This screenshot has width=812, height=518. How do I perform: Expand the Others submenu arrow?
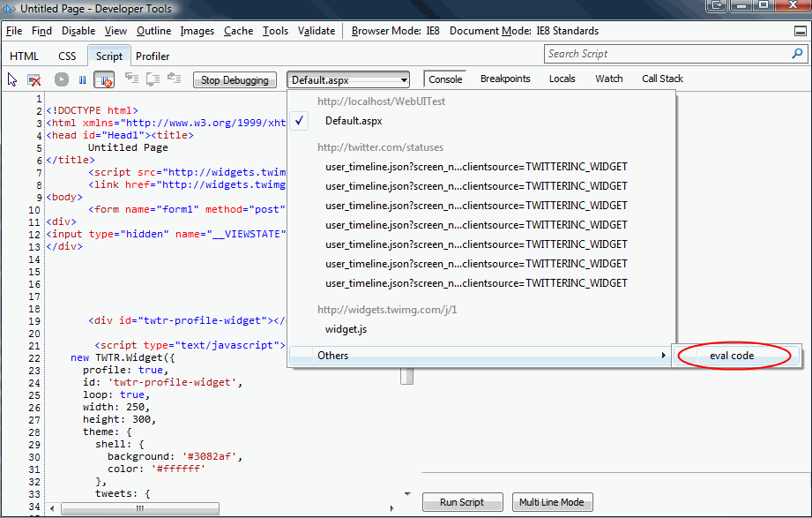[x=663, y=355]
